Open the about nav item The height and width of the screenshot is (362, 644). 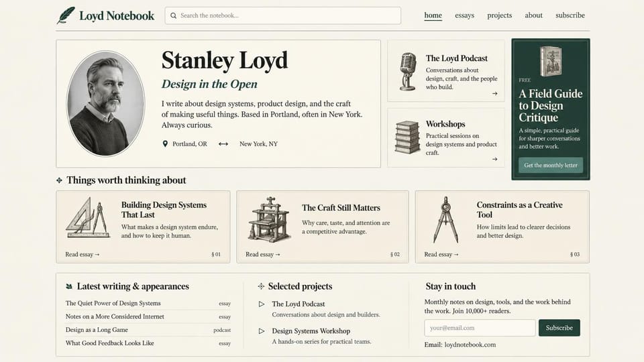(x=533, y=15)
